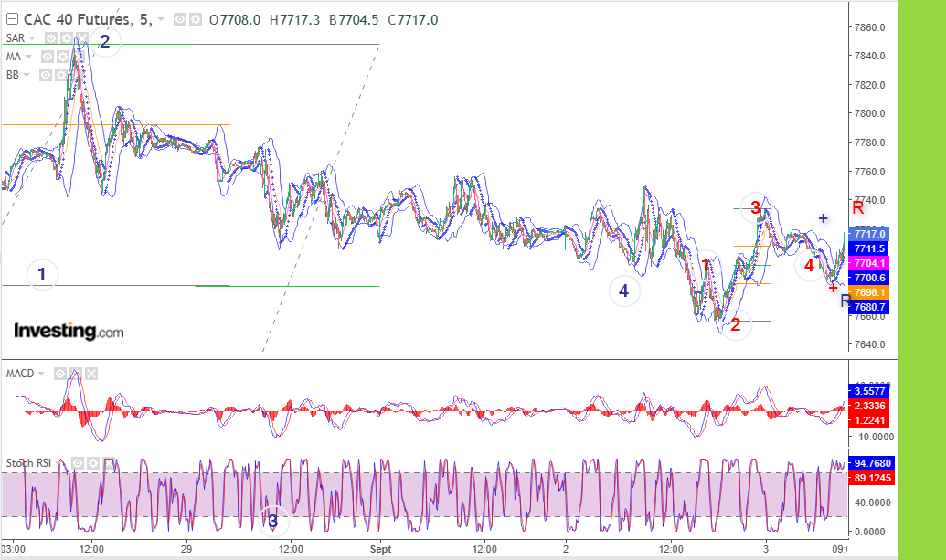Click the 7717.0 last price label on axis
The image size is (946, 560).
point(869,234)
